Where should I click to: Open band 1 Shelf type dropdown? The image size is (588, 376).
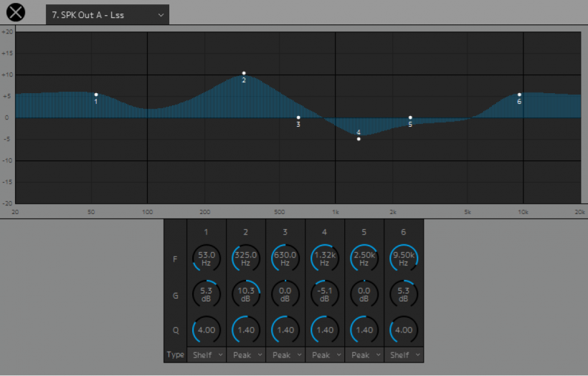click(207, 355)
